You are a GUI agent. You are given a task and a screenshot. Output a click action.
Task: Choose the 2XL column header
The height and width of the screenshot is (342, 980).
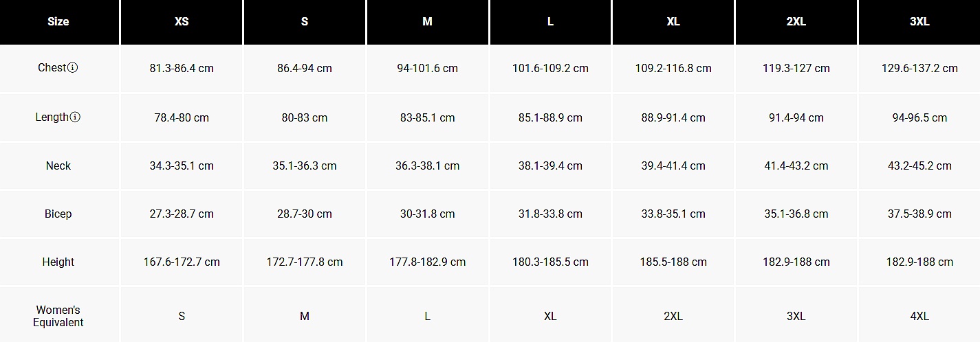coord(796,22)
